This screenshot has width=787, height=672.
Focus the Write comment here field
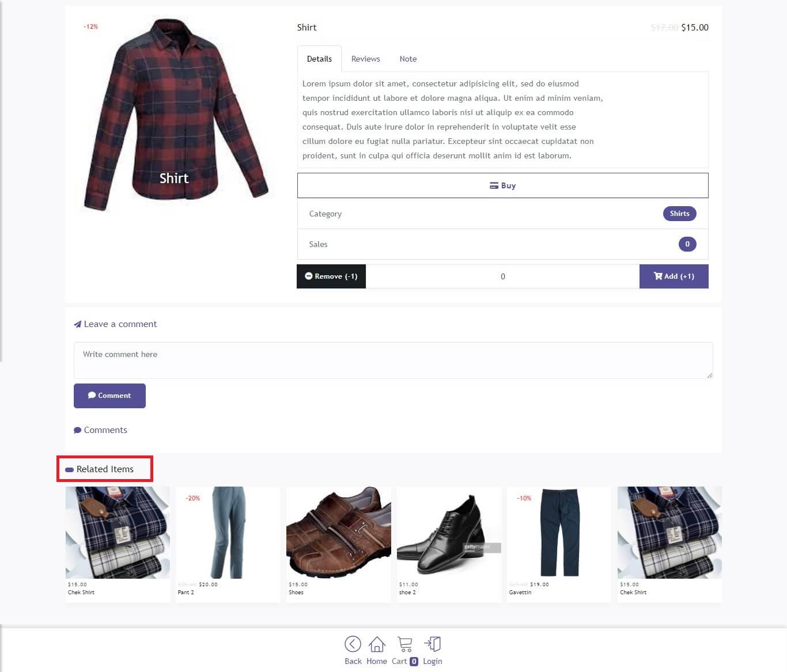pos(393,360)
